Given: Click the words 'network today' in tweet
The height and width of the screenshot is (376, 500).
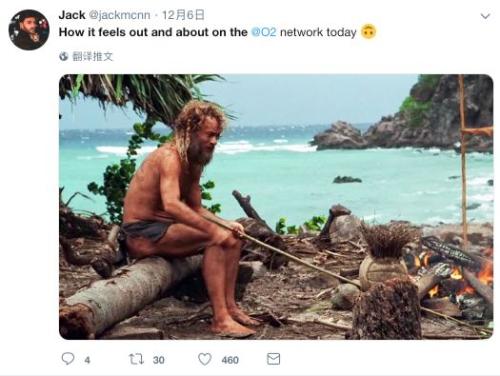Looking at the screenshot, I should coord(318,32).
